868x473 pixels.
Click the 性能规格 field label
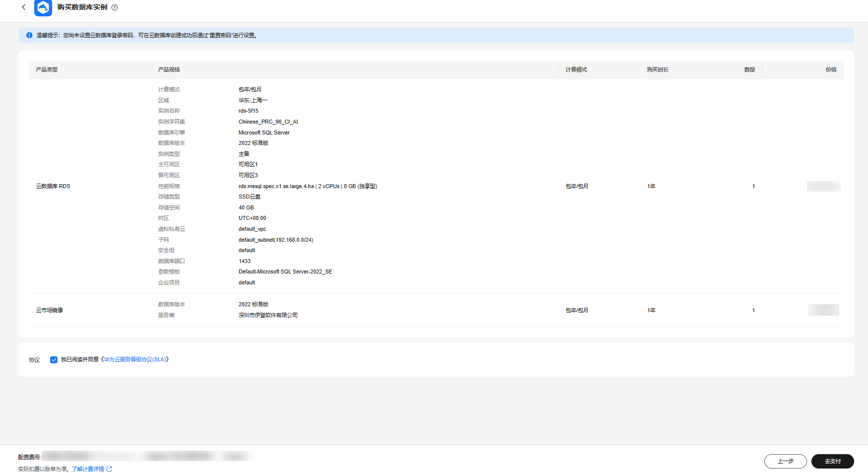point(169,186)
